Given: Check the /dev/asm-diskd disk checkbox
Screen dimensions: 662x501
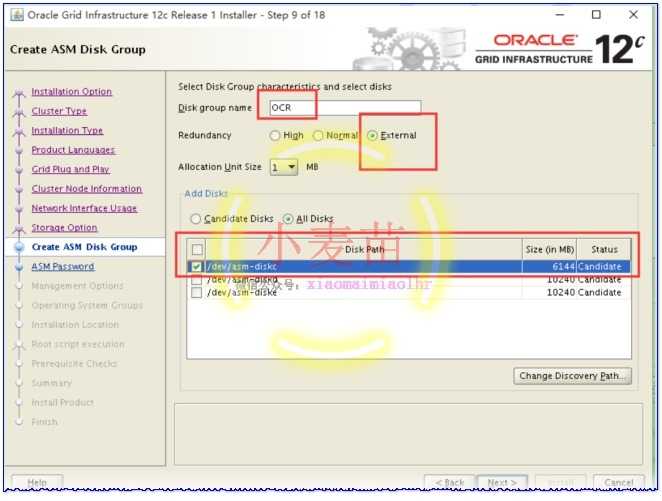Looking at the screenshot, I should coord(196,279).
